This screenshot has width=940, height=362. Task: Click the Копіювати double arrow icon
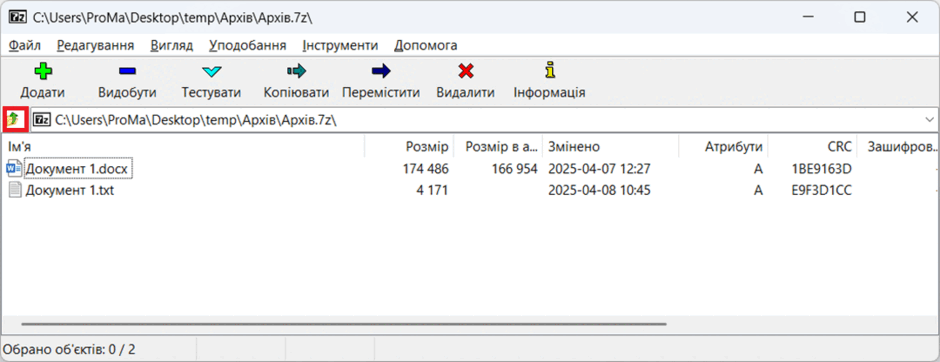(296, 72)
